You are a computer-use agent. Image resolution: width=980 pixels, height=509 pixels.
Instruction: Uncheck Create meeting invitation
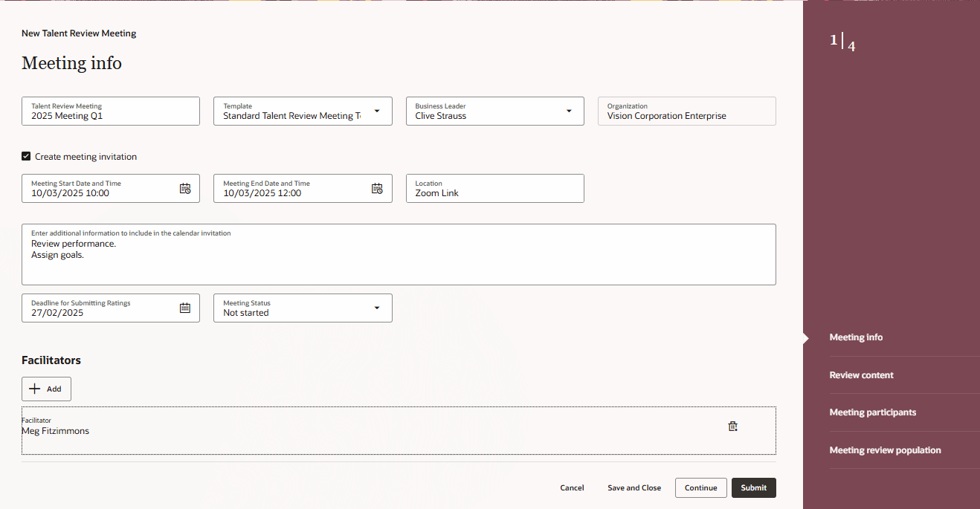click(26, 156)
